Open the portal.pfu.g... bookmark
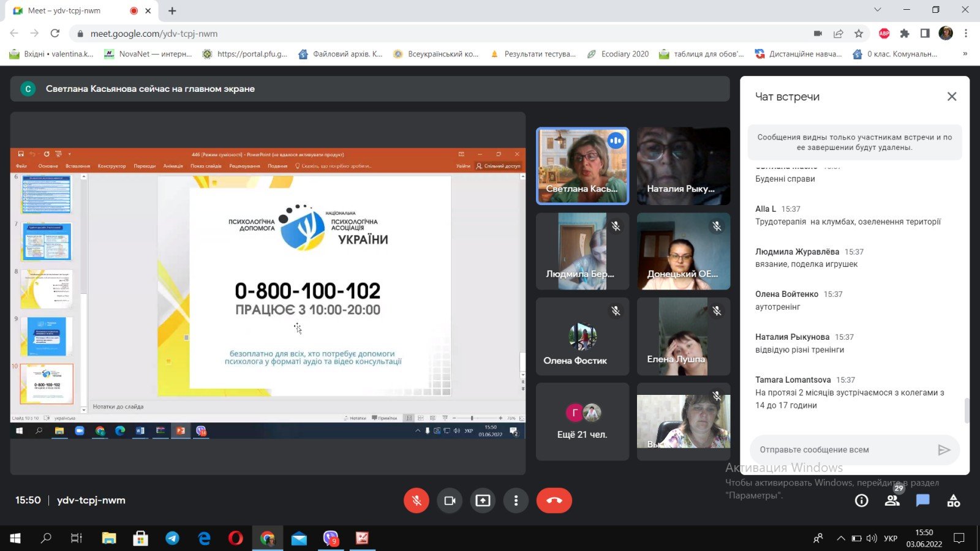Viewport: 980px width, 551px height. click(x=244, y=54)
